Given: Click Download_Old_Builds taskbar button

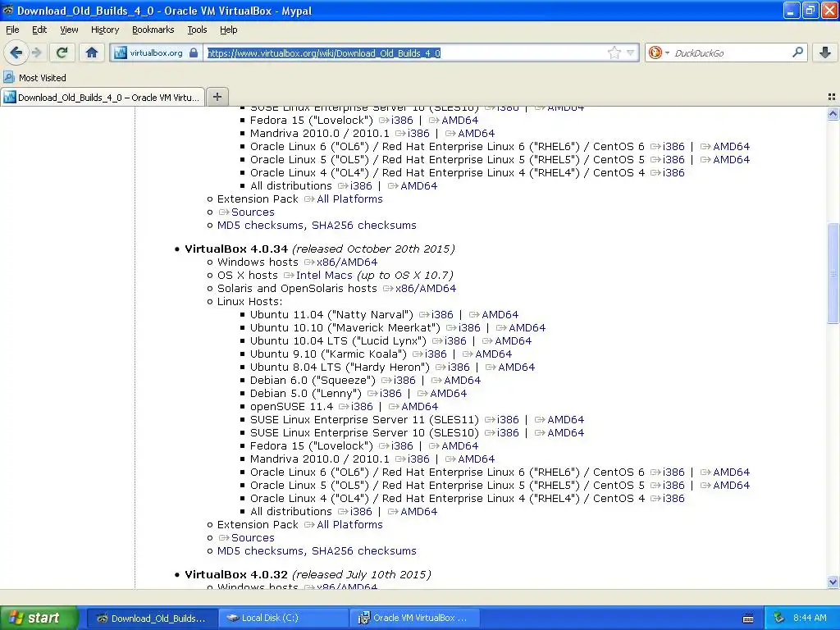Looking at the screenshot, I should tap(152, 618).
